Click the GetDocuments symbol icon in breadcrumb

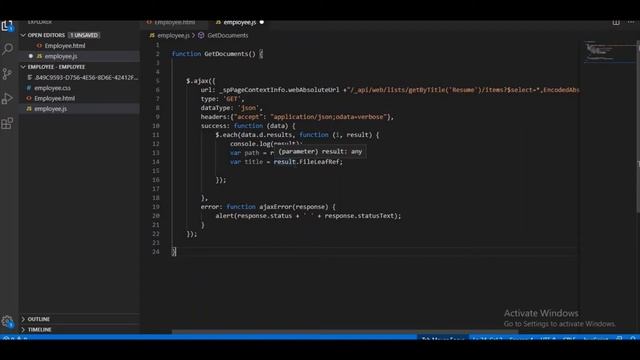(x=201, y=36)
